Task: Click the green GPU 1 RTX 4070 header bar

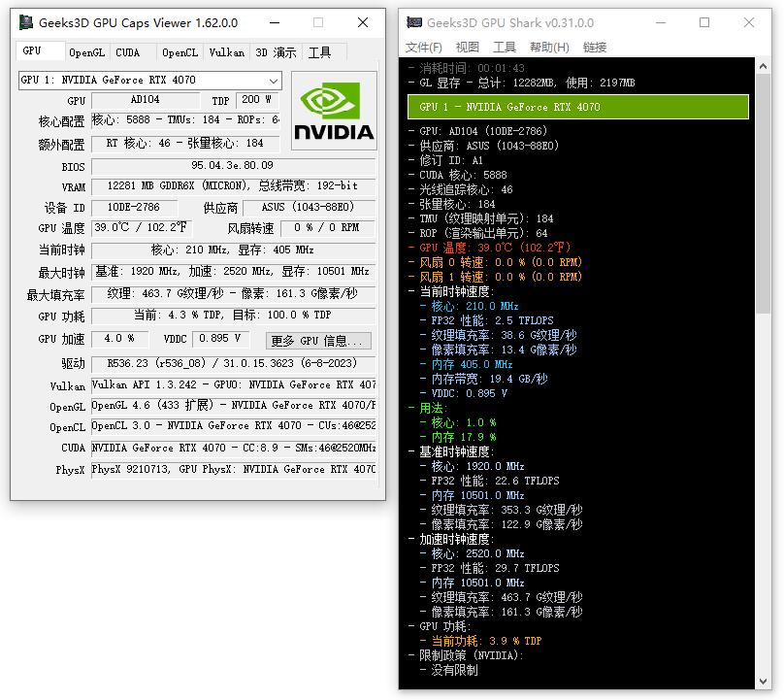Action: coord(578,107)
